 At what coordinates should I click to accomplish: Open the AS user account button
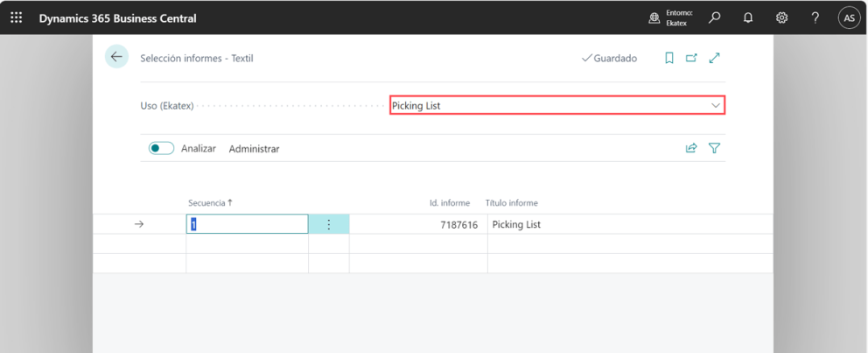pos(849,18)
